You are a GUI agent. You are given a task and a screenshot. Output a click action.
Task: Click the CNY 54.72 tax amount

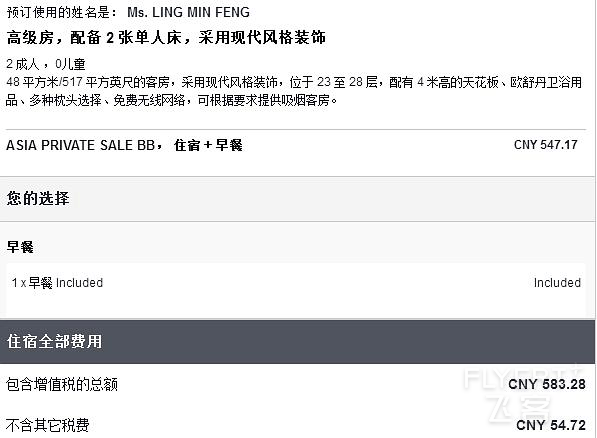(x=551, y=425)
